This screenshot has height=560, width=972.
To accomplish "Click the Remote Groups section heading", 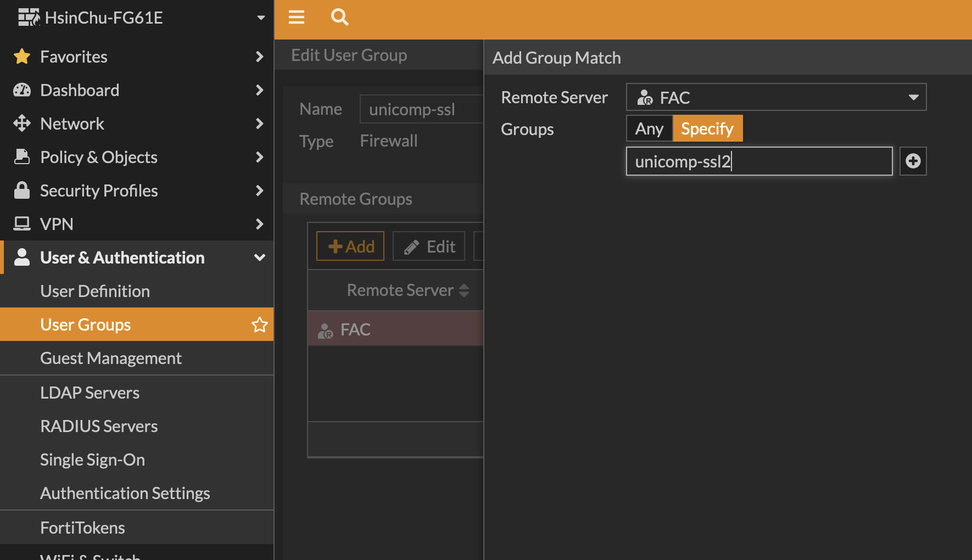I will click(x=356, y=199).
